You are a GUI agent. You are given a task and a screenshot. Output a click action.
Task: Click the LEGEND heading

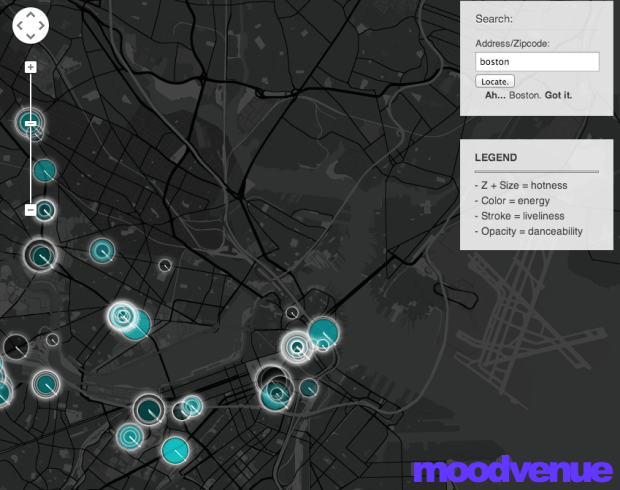pyautogui.click(x=496, y=157)
